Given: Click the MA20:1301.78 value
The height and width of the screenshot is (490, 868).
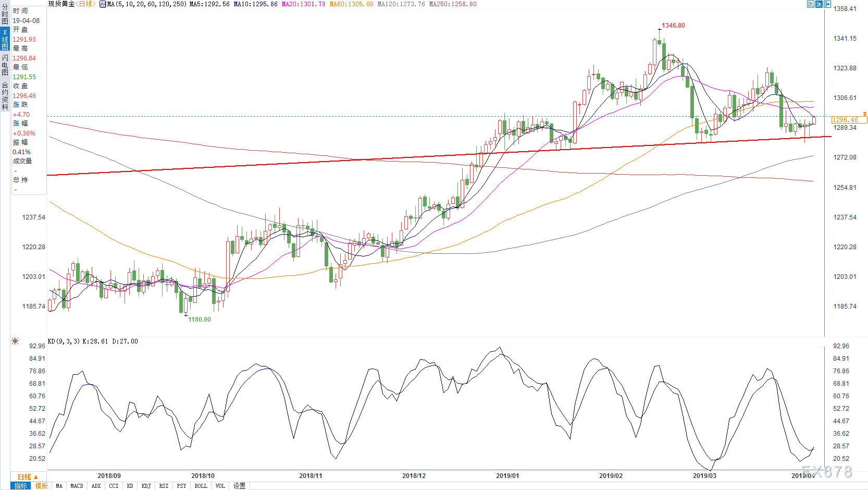Looking at the screenshot, I should [x=304, y=4].
